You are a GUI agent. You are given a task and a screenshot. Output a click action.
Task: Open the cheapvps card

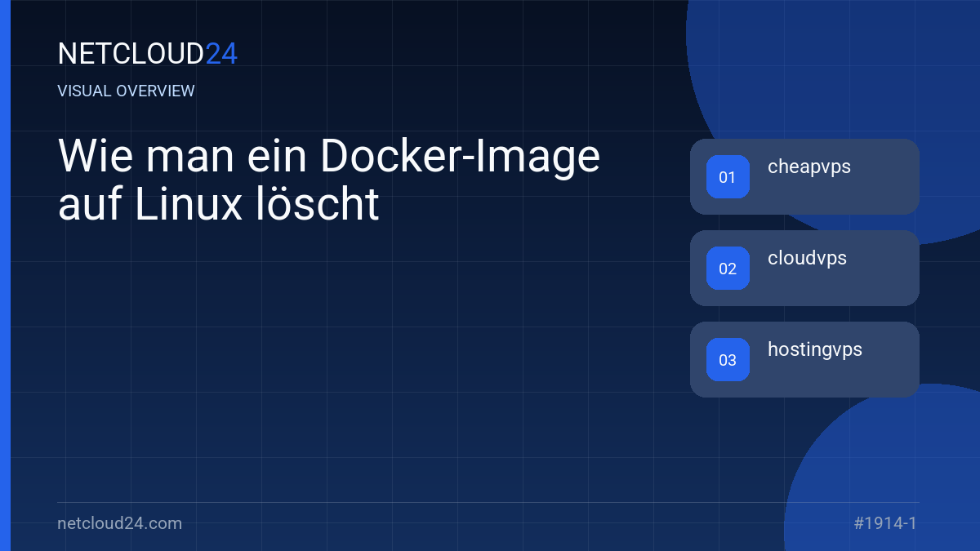pyautogui.click(x=804, y=176)
